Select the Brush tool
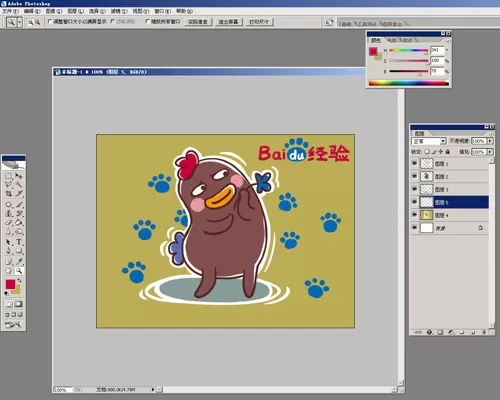Viewport: 500px width, 400px height. (19, 204)
